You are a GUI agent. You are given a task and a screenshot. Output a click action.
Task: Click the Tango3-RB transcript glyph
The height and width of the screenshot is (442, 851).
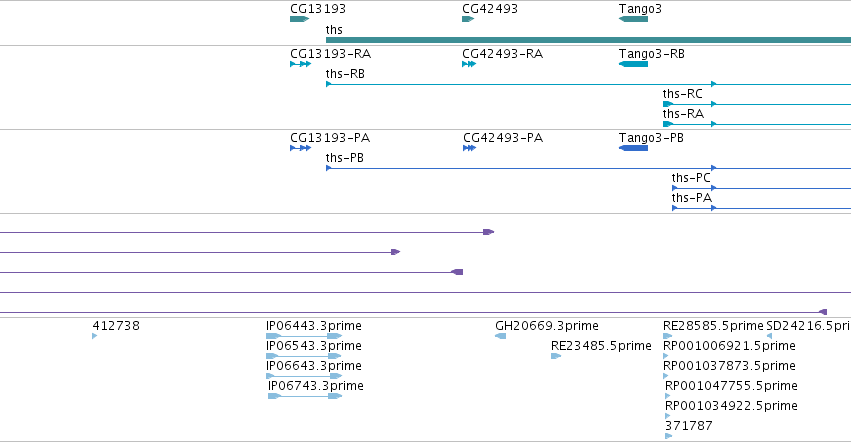633,64
